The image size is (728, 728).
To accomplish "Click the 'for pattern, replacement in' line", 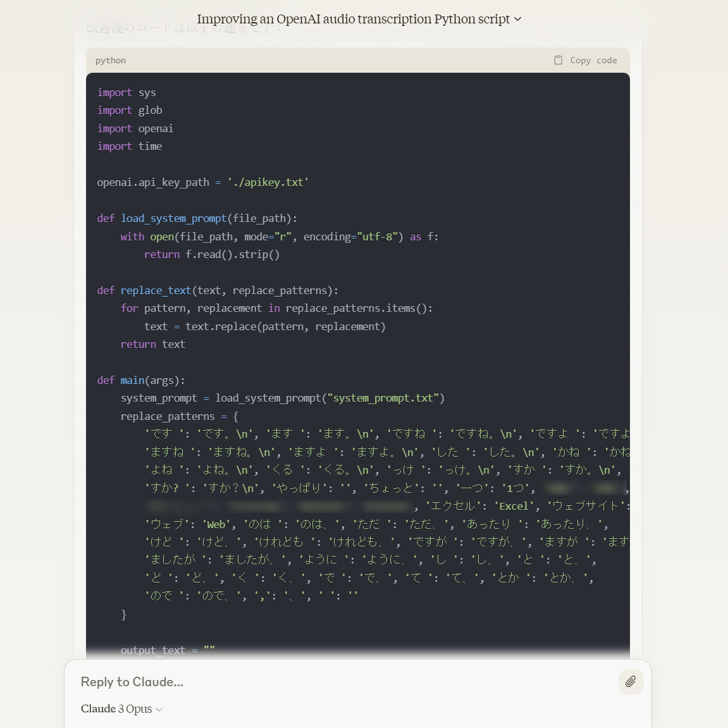I will pyautogui.click(x=276, y=308).
